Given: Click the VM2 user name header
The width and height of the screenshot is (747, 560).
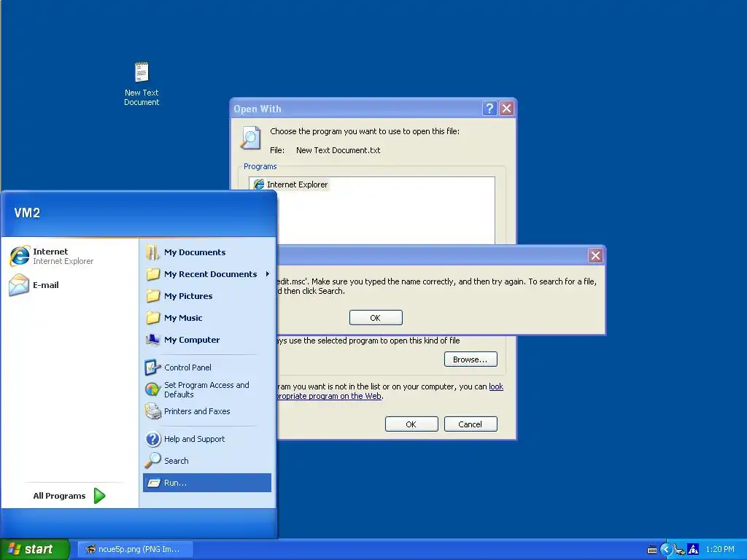Looking at the screenshot, I should tap(27, 213).
